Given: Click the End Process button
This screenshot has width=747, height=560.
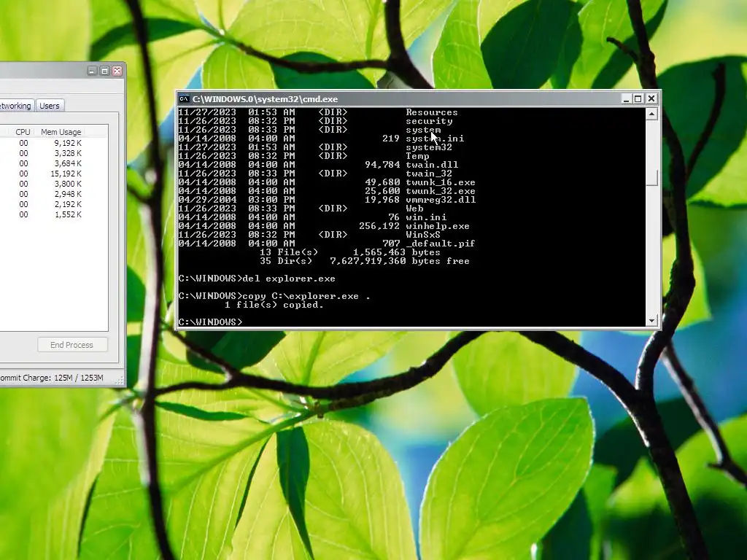Looking at the screenshot, I should click(x=72, y=345).
